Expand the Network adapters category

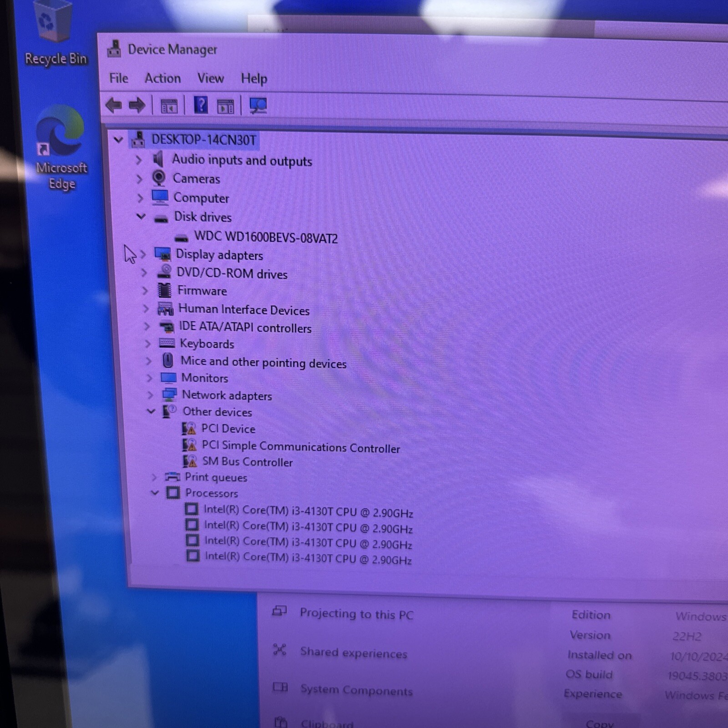tap(150, 395)
